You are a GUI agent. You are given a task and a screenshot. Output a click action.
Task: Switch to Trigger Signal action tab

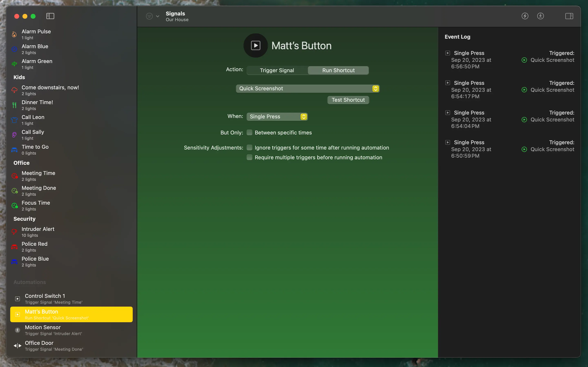click(x=277, y=70)
